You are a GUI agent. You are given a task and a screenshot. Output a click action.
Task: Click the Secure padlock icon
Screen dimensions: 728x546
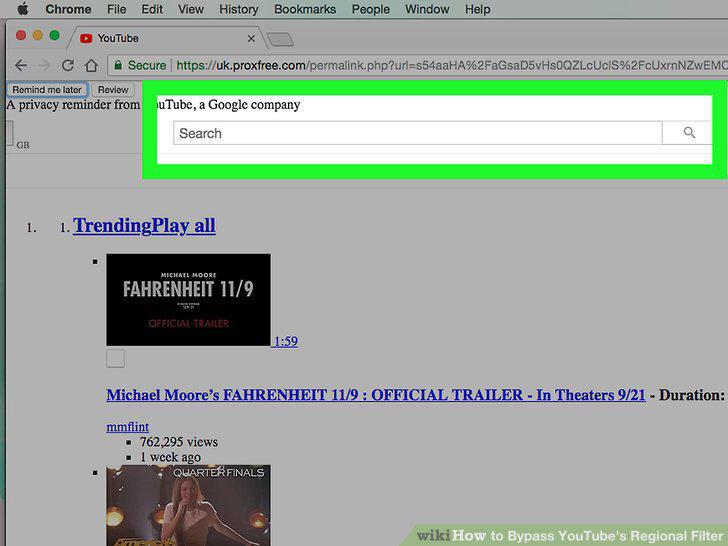(x=118, y=65)
